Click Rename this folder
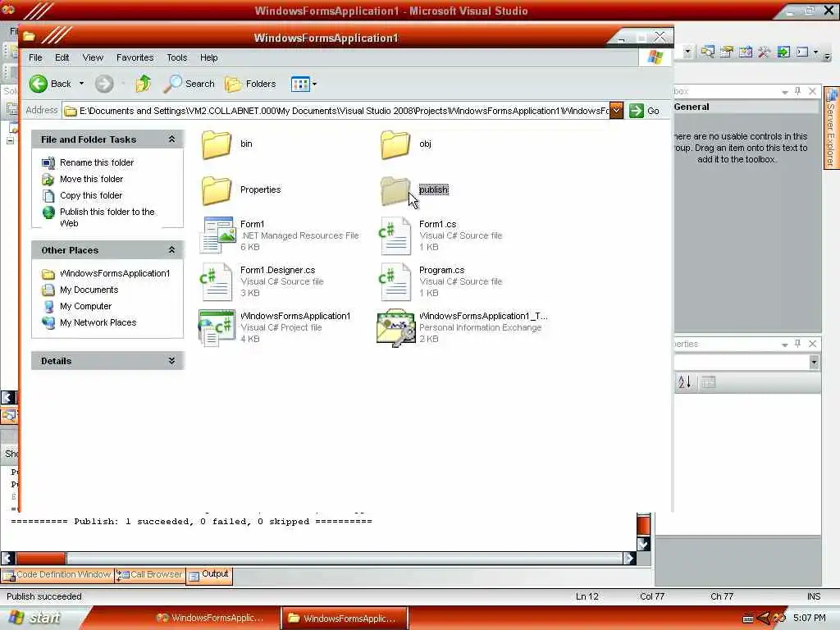 click(x=97, y=162)
